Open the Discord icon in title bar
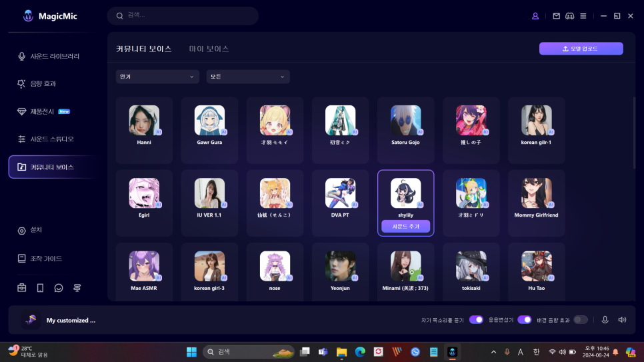644x362 pixels. (569, 16)
